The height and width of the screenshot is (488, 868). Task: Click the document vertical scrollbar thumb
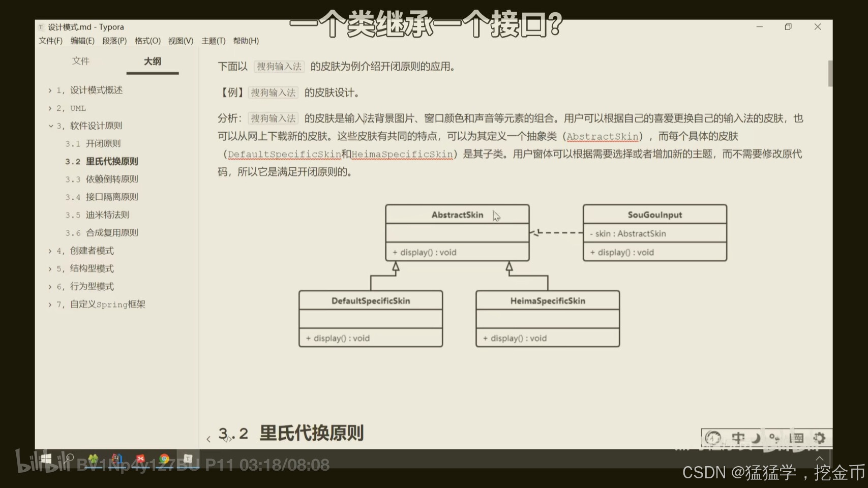830,73
